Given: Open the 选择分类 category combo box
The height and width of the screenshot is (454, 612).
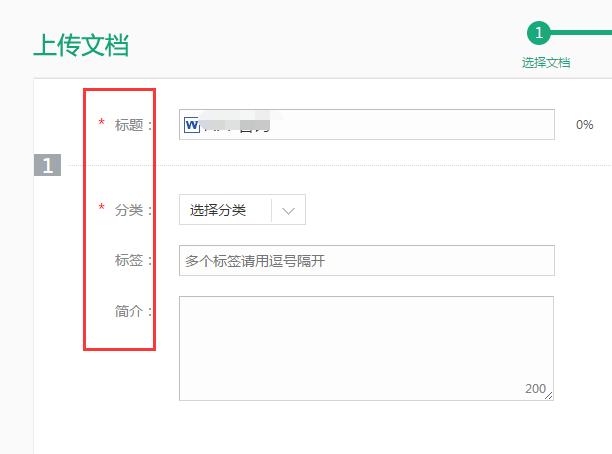Looking at the screenshot, I should (x=230, y=210).
